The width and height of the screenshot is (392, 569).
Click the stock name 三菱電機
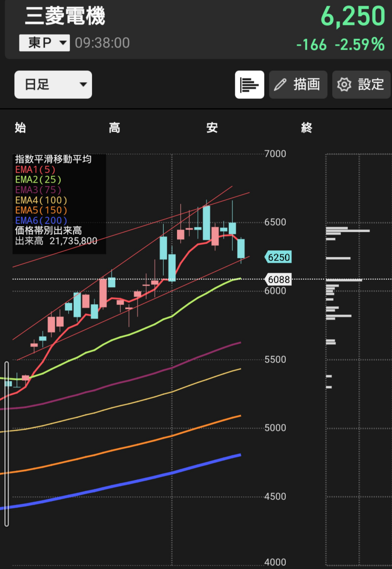click(65, 16)
